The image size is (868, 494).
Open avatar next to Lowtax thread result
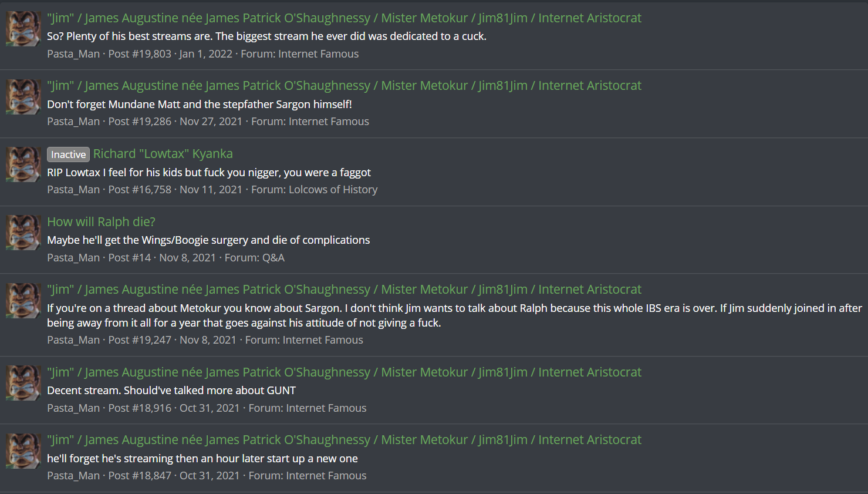[x=23, y=164]
